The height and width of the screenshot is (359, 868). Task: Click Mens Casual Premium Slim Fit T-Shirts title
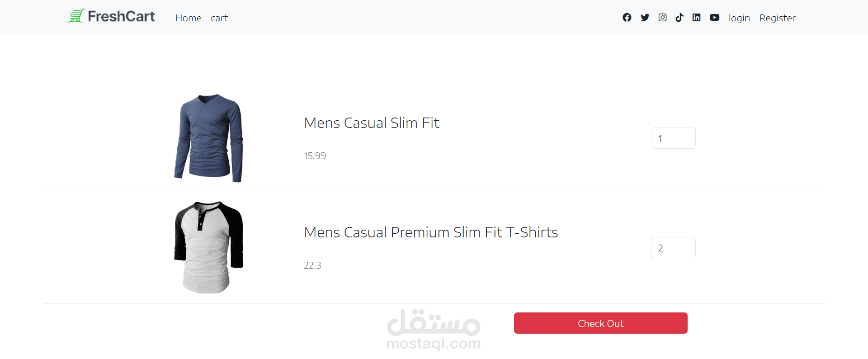430,232
